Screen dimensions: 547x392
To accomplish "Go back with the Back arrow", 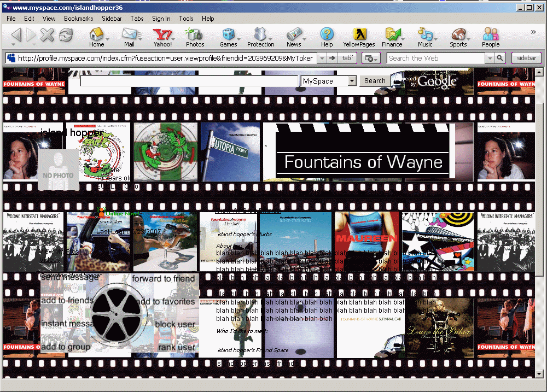I will click(x=16, y=35).
